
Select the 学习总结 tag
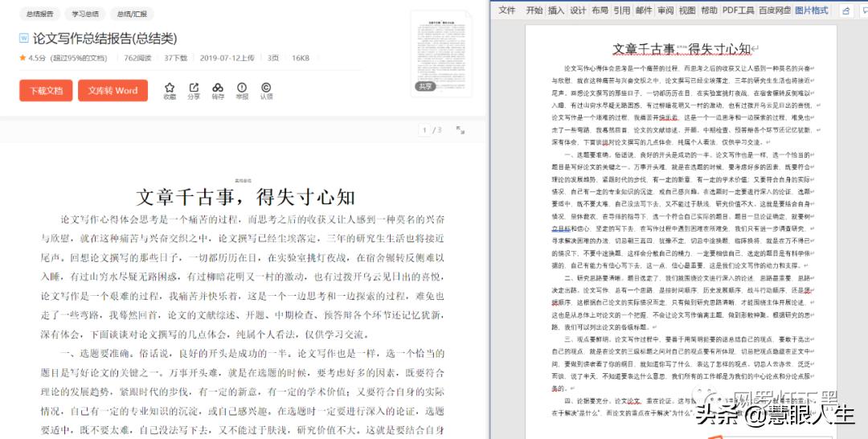85,14
